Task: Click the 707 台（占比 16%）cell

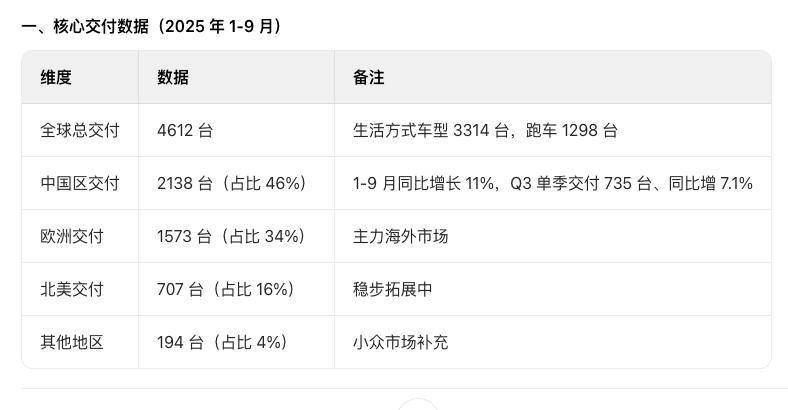Action: (225, 289)
